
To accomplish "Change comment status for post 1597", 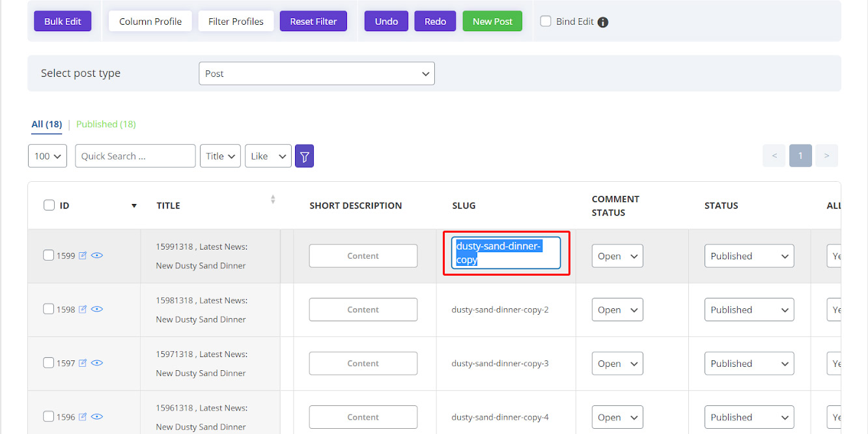I will tap(617, 364).
